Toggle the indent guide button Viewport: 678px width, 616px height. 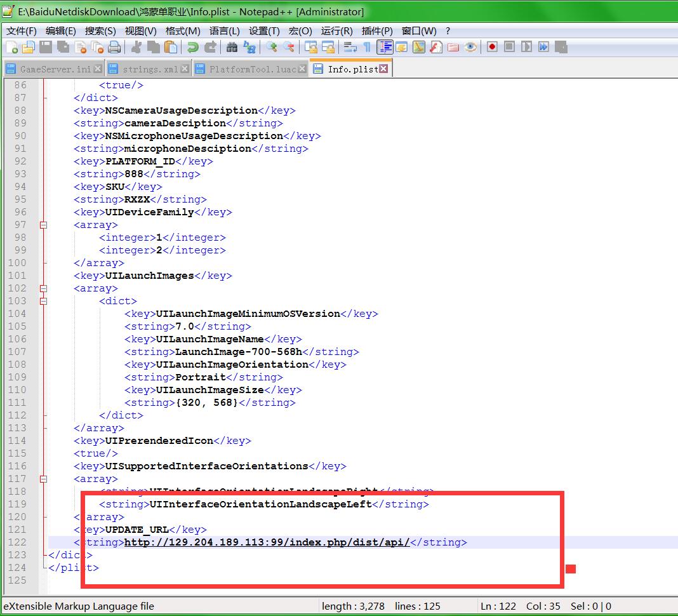(x=385, y=47)
